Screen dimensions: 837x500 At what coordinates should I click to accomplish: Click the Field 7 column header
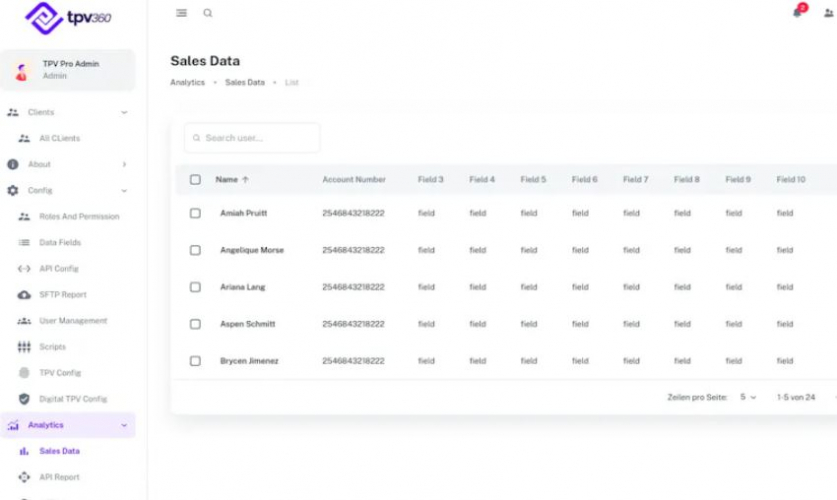click(x=636, y=179)
